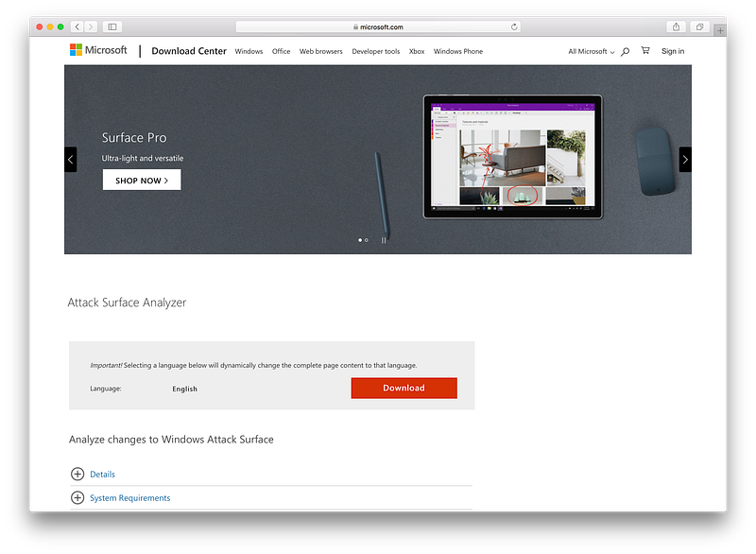The width and height of the screenshot is (756, 554).
Task: Select the first carousel dot
Action: pos(360,239)
